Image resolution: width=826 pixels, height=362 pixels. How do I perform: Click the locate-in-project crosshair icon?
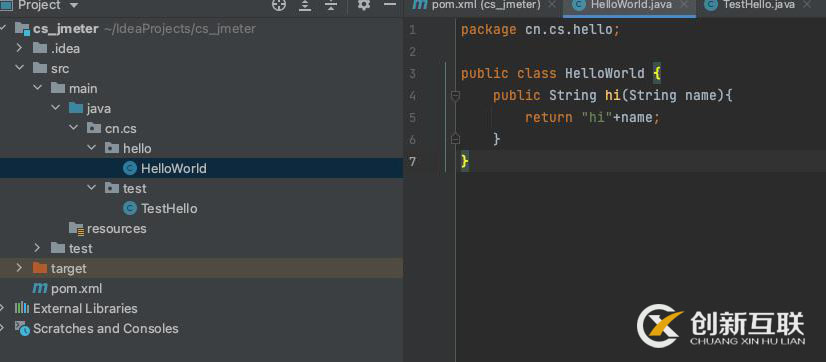pos(279,5)
